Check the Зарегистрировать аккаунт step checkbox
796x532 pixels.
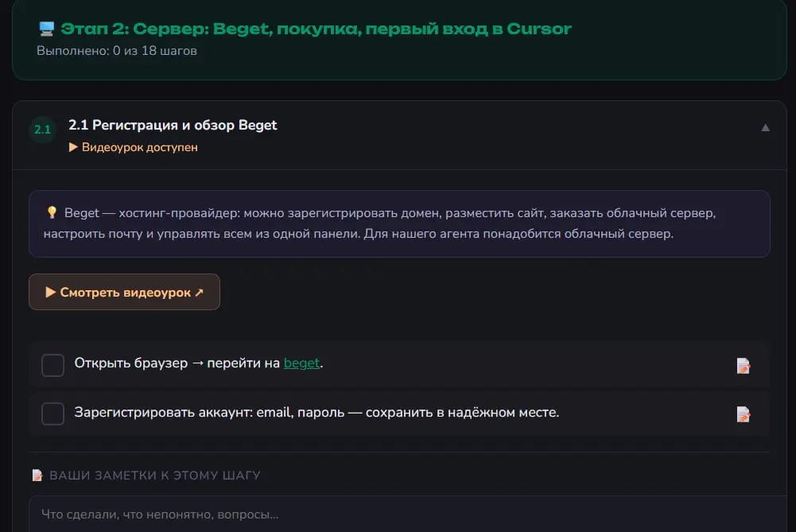pyautogui.click(x=52, y=414)
